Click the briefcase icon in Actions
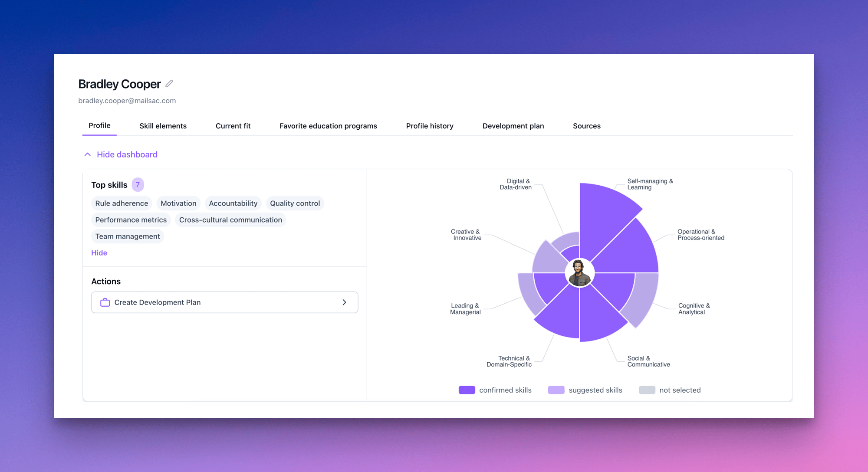 coord(105,302)
